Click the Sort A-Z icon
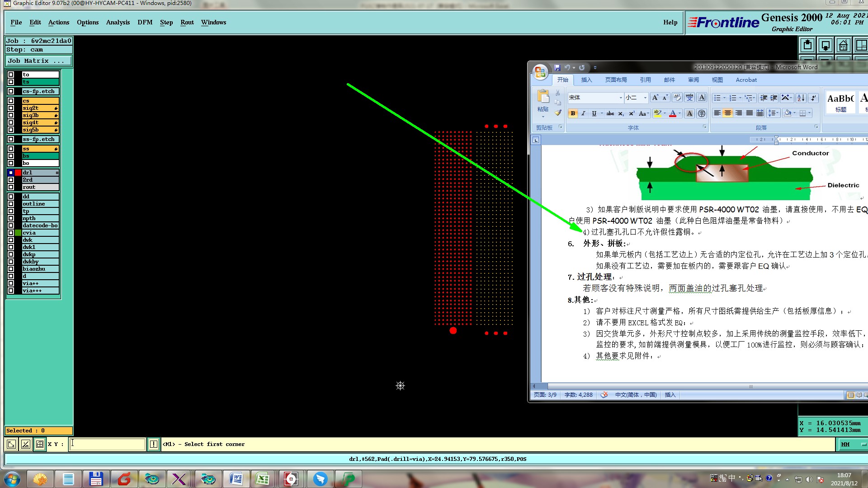This screenshot has width=868, height=488. (x=801, y=98)
